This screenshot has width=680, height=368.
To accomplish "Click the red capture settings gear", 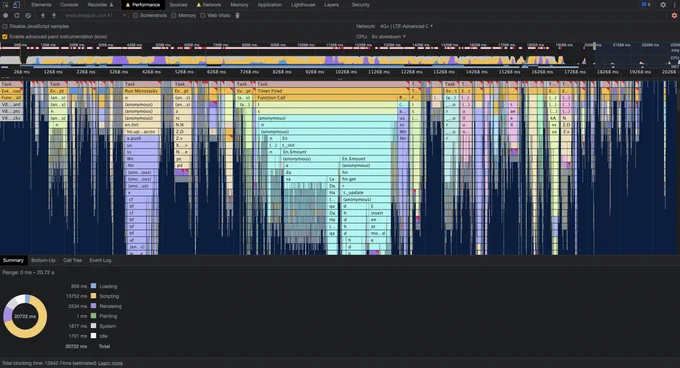I will tap(674, 16).
